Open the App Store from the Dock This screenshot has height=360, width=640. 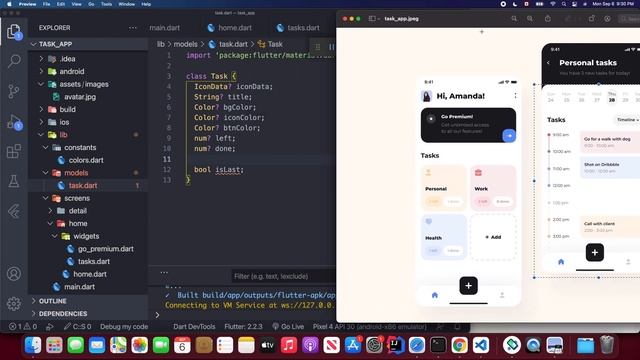click(353, 345)
